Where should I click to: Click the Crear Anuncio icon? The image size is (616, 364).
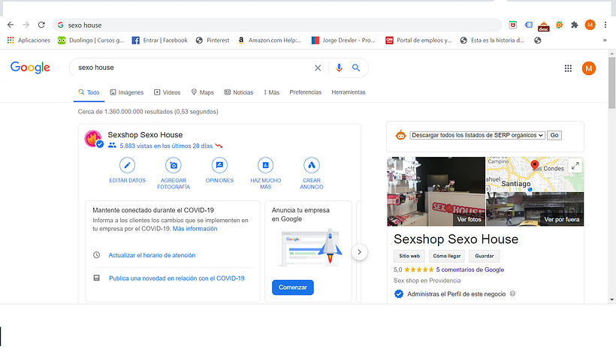tap(312, 165)
